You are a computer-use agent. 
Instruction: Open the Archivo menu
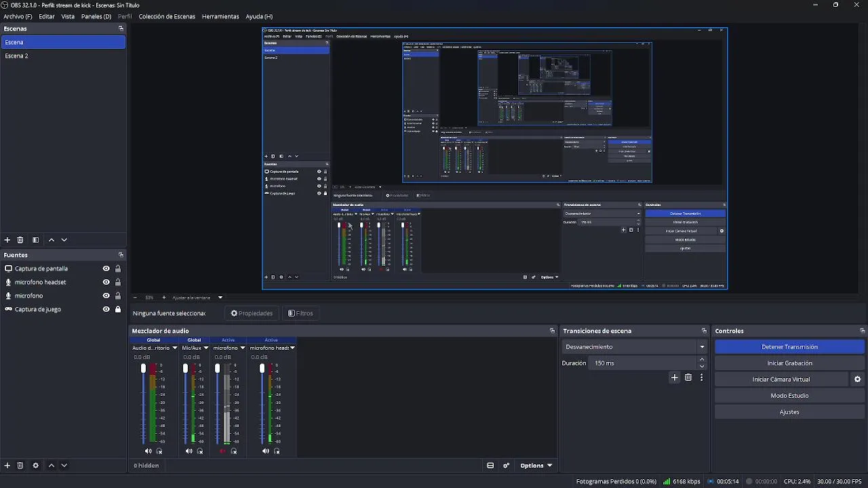(x=18, y=16)
